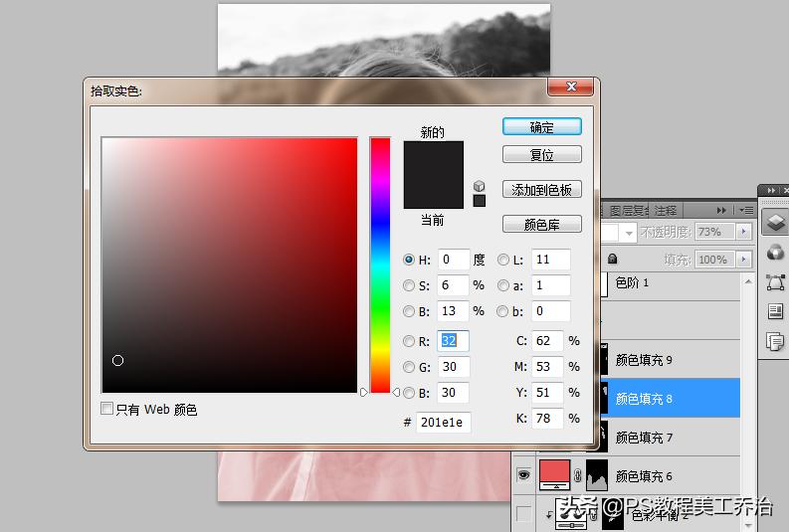The width and height of the screenshot is (789, 532).
Task: Click the layers panel scroll-up arrow
Action: click(x=748, y=281)
